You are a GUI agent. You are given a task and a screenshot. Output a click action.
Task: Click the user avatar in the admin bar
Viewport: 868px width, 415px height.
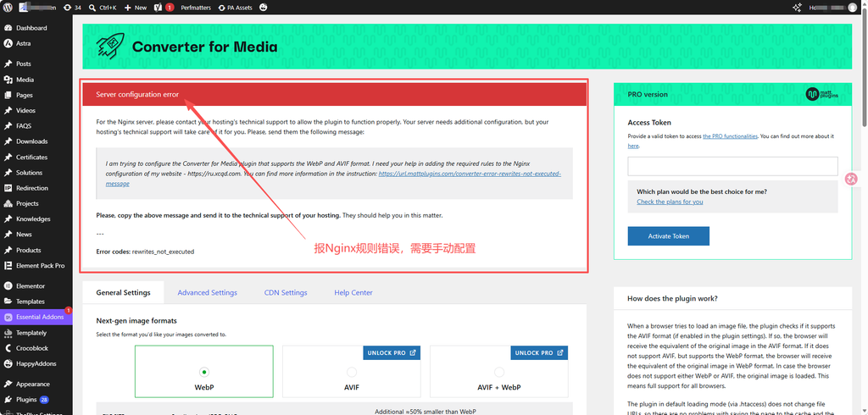852,8
